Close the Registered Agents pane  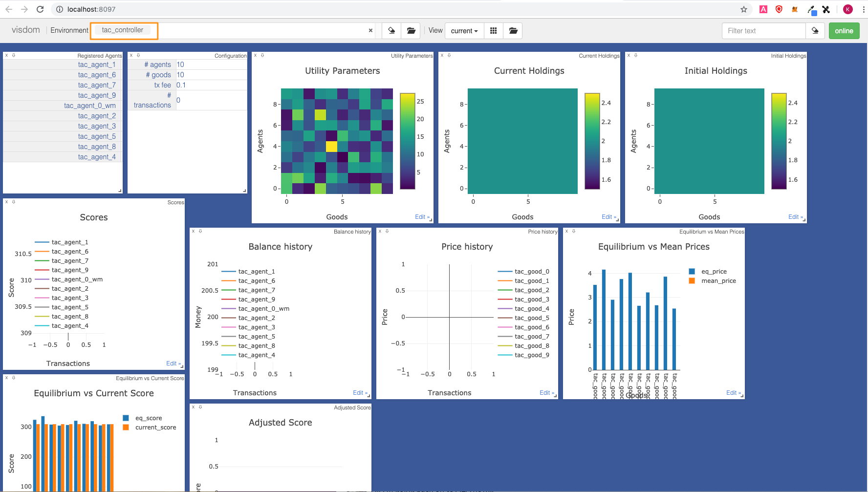(x=6, y=55)
